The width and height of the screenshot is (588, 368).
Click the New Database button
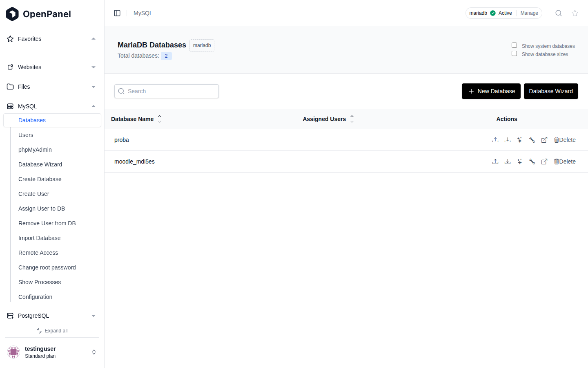click(x=491, y=91)
